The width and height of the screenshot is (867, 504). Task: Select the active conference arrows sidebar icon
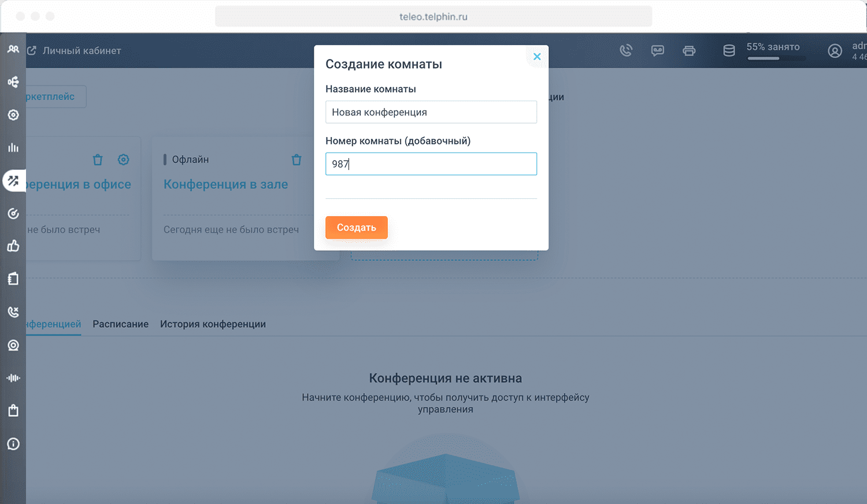13,181
